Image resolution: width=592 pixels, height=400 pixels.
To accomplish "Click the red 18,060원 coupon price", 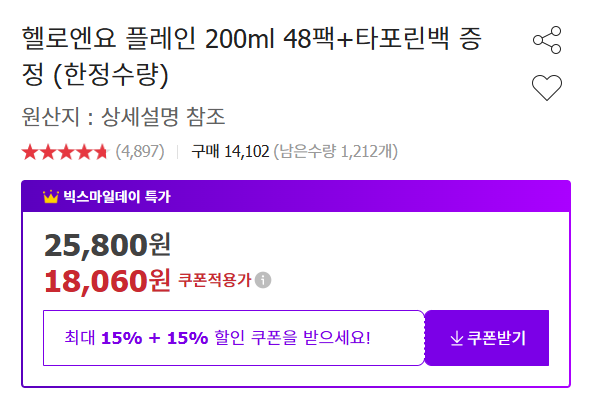I will 108,281.
